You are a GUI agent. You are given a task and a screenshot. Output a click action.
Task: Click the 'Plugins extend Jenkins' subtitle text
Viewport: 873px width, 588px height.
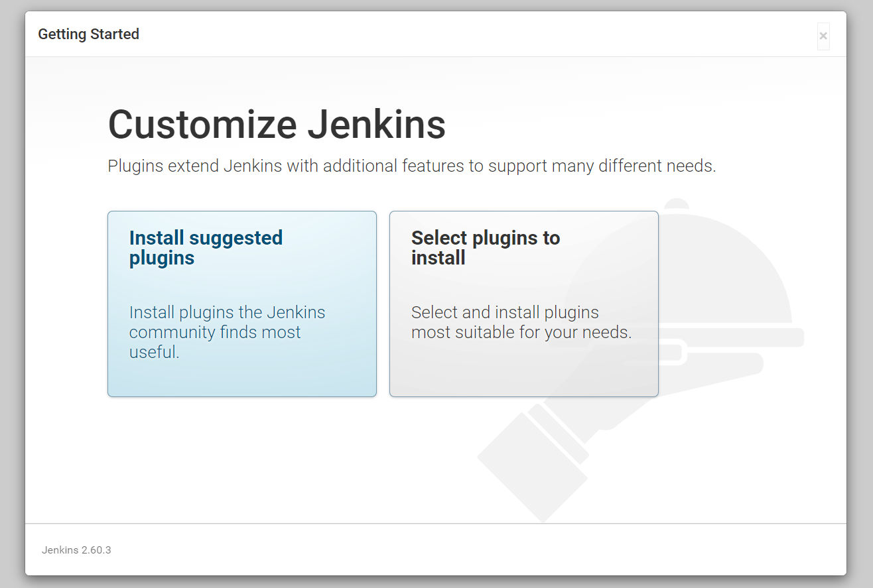[411, 166]
